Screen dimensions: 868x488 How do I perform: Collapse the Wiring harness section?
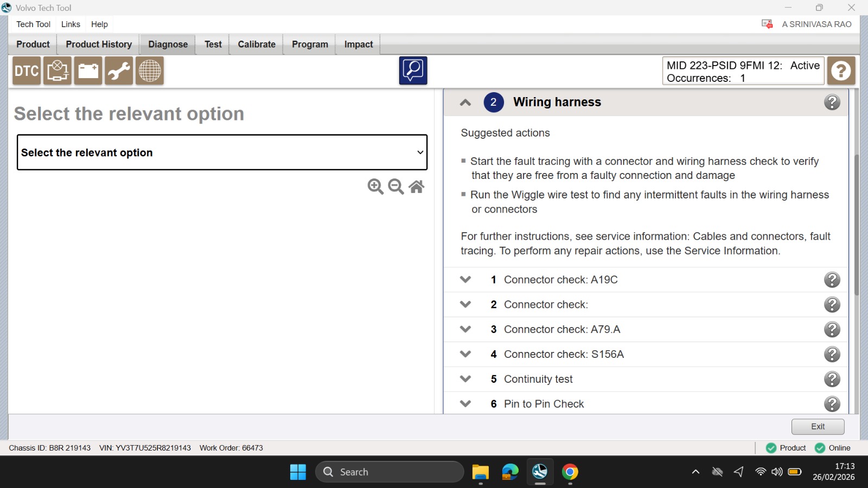pos(465,102)
